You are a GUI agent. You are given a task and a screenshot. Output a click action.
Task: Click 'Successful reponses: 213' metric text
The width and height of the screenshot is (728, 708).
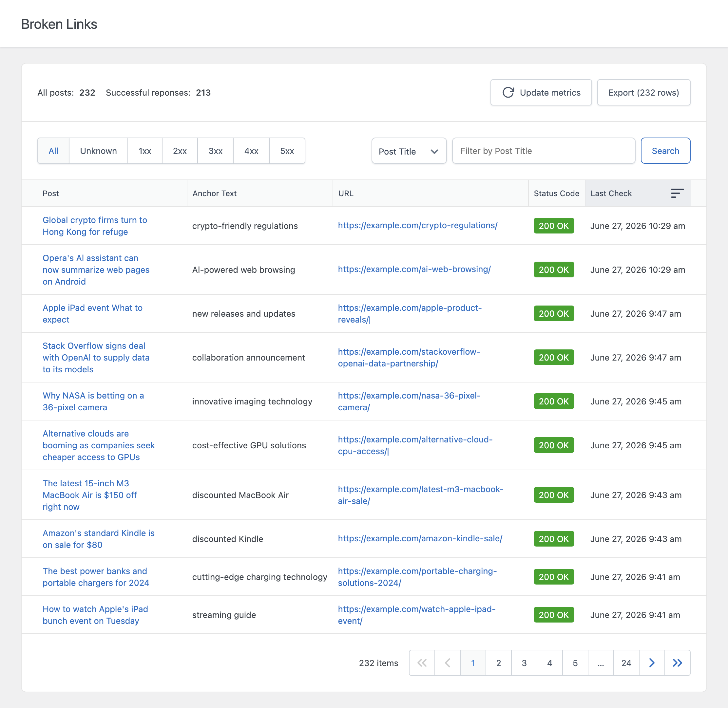[158, 93]
